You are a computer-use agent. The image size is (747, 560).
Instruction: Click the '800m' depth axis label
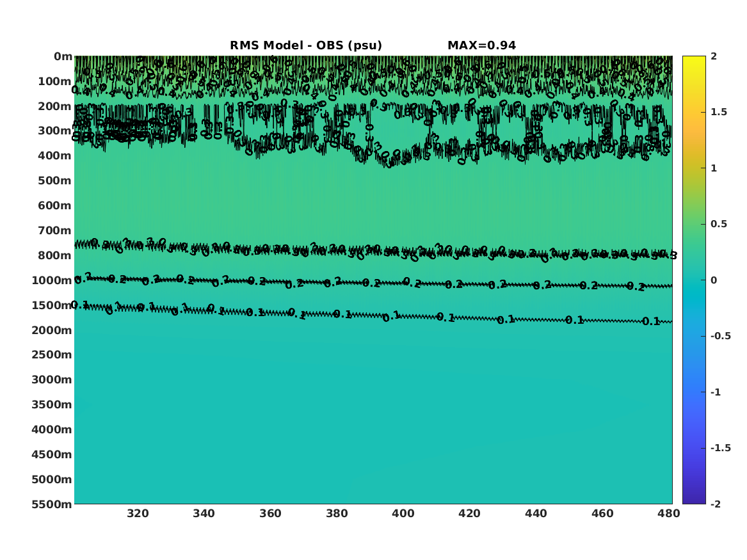coord(55,255)
